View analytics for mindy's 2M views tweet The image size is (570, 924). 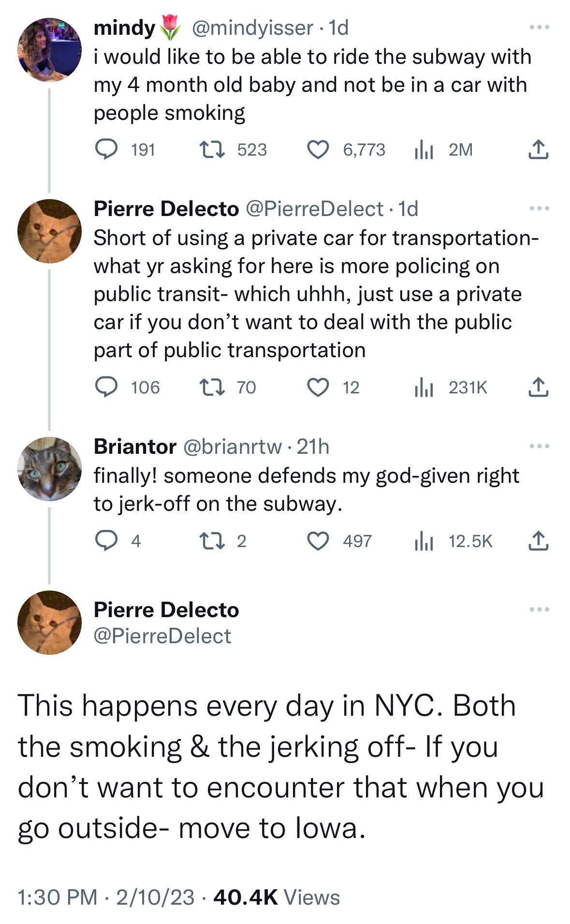[x=424, y=150]
